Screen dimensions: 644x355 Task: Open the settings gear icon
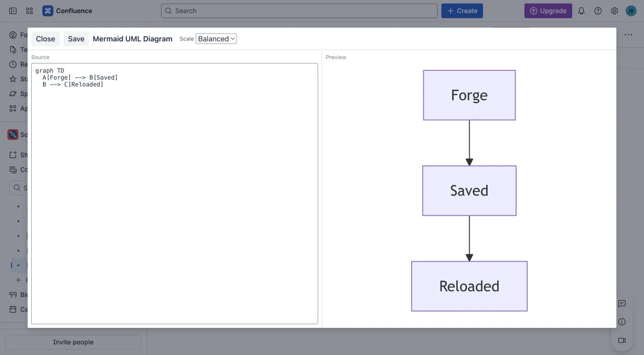(x=615, y=11)
